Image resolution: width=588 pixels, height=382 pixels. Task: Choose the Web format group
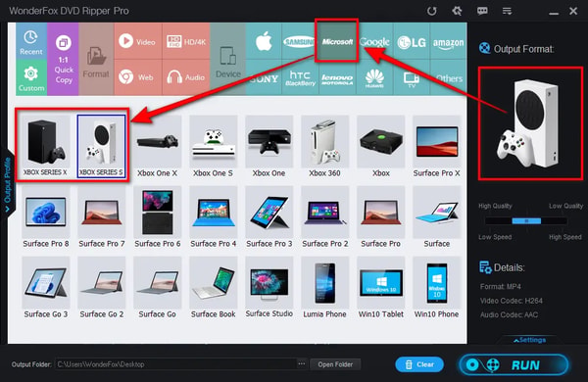(137, 77)
